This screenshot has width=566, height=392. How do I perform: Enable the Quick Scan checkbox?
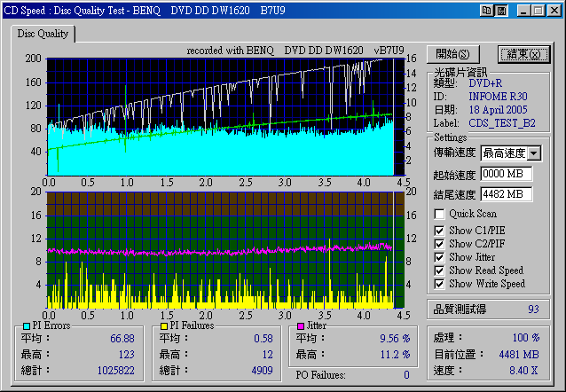440,214
